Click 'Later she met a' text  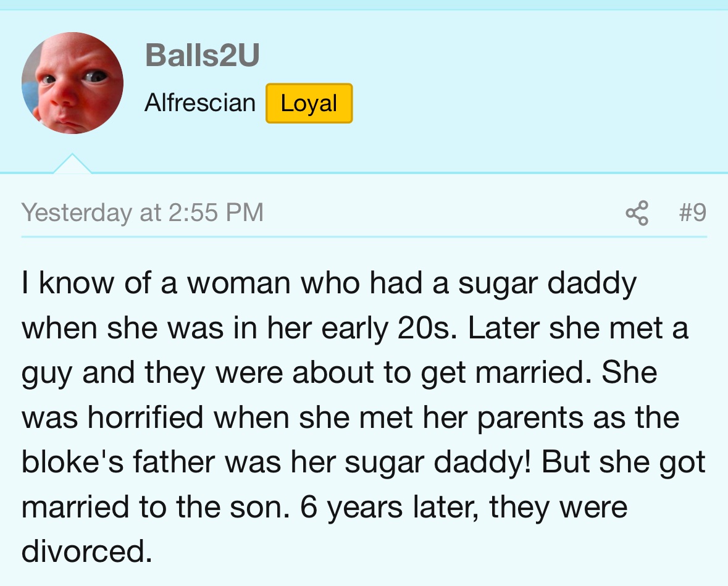pyautogui.click(x=577, y=328)
